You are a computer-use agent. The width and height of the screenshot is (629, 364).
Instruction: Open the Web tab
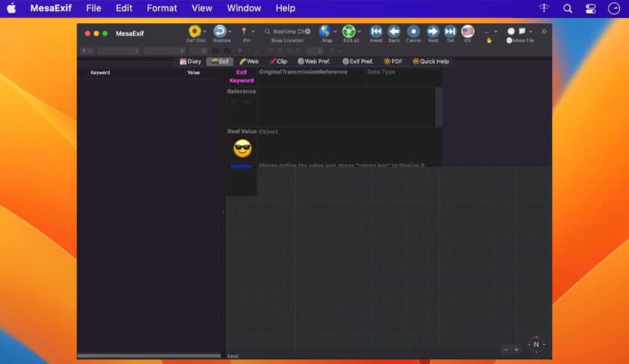(249, 62)
